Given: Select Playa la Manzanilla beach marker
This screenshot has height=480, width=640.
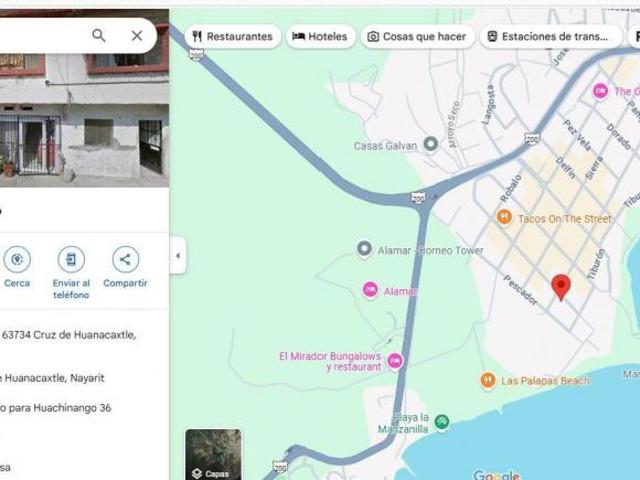Looking at the screenshot, I should point(442,422).
